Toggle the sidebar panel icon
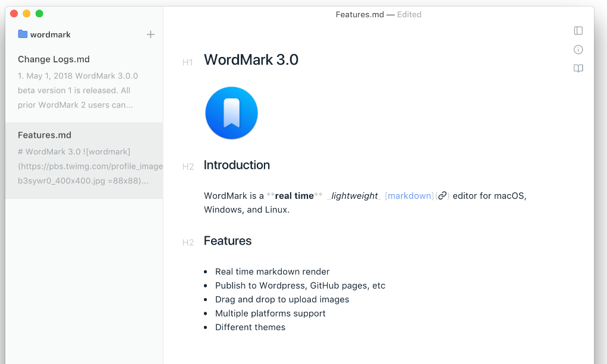Image resolution: width=607 pixels, height=364 pixels. coord(578,31)
